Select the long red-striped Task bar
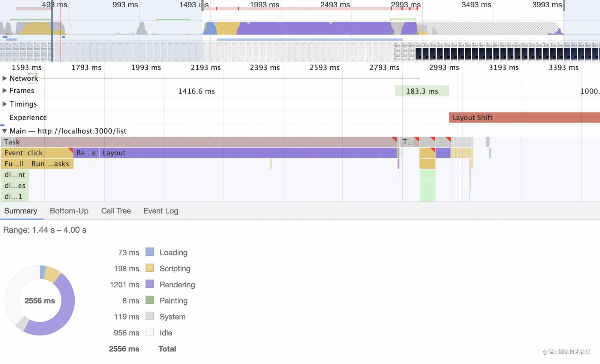This screenshot has height=364, width=600. point(198,142)
